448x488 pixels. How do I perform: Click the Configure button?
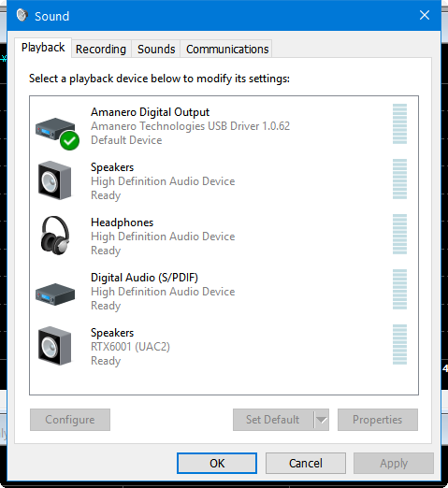click(70, 420)
